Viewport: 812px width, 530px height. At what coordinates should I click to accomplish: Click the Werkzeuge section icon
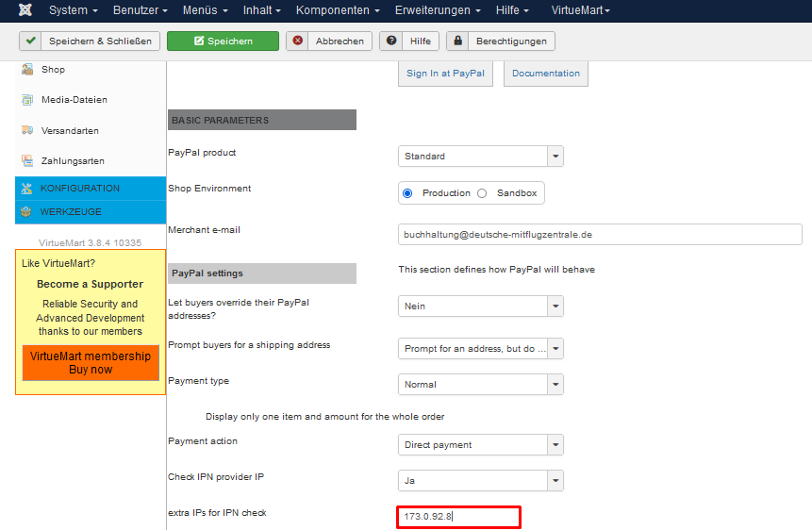26,212
